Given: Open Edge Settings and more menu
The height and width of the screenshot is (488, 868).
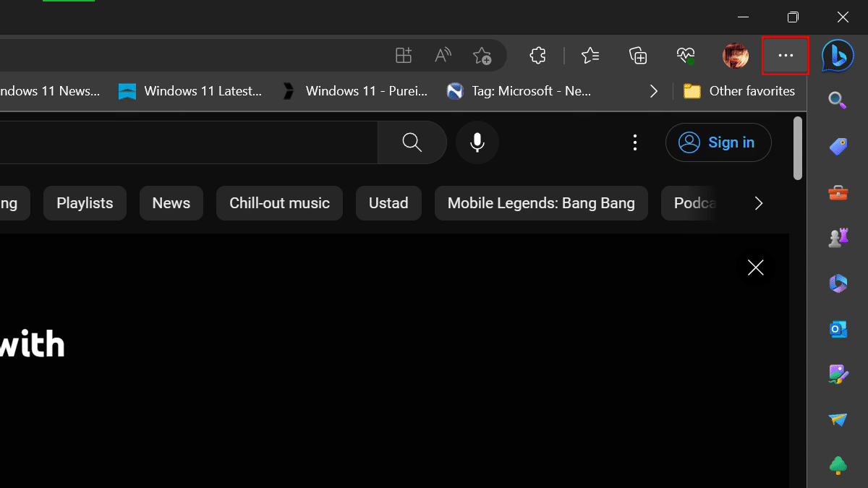Looking at the screenshot, I should pos(786,56).
